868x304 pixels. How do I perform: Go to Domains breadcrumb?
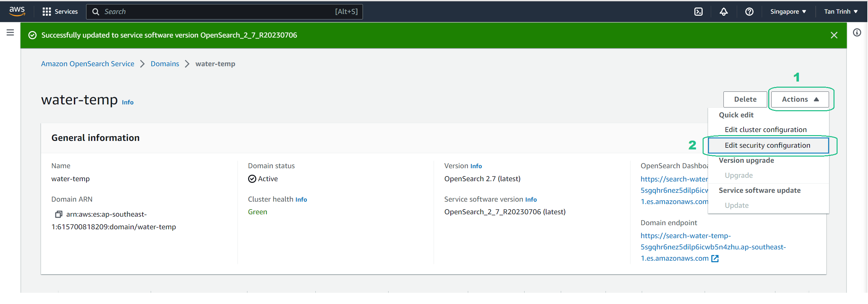165,64
